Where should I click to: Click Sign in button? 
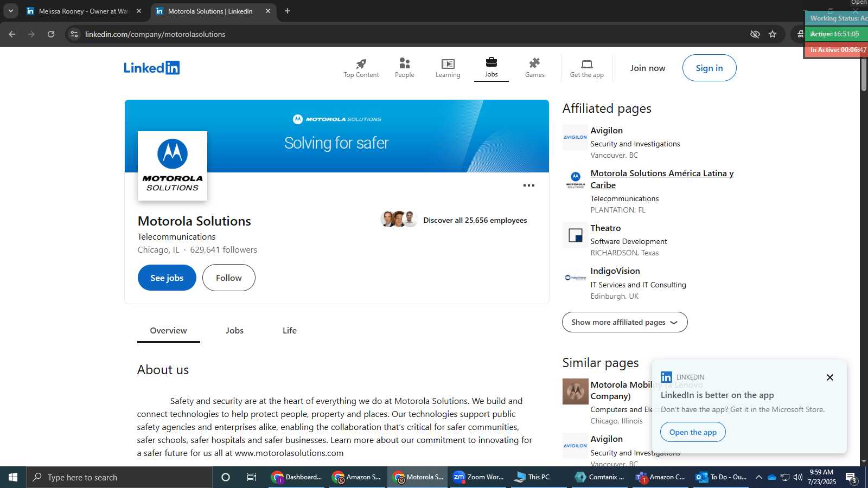click(709, 68)
